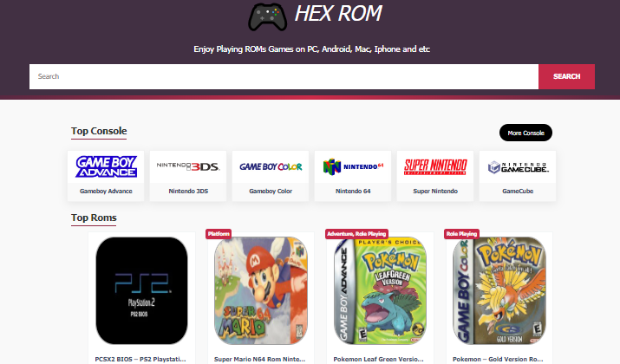Select the Nintendo 3DS logo tile
The width and height of the screenshot is (620, 364).
point(188,166)
